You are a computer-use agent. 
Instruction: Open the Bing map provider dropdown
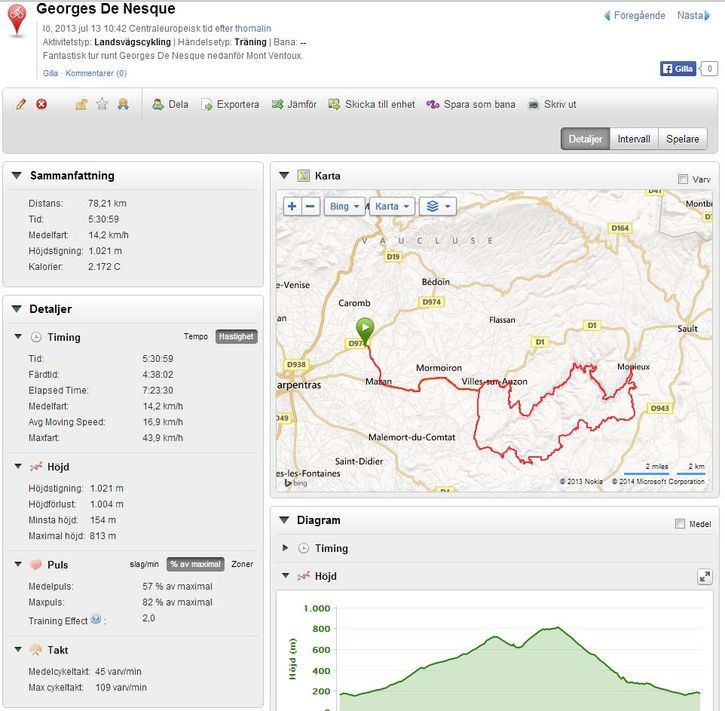coord(344,206)
